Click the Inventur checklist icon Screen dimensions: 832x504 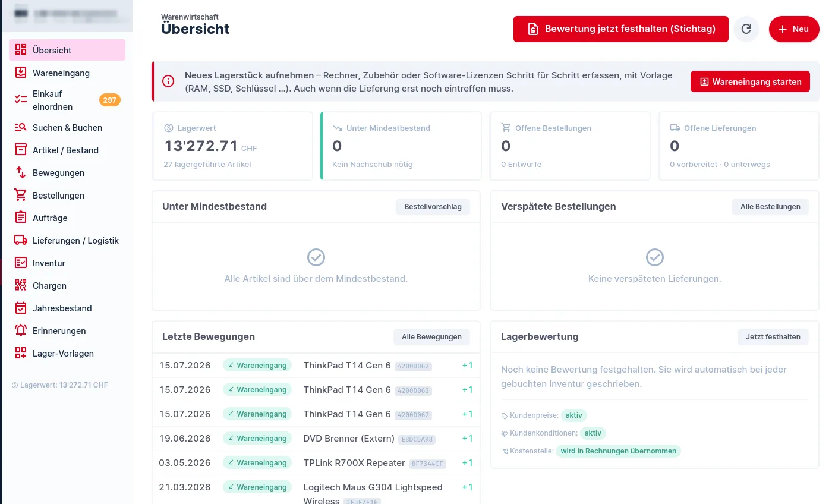tap(21, 263)
